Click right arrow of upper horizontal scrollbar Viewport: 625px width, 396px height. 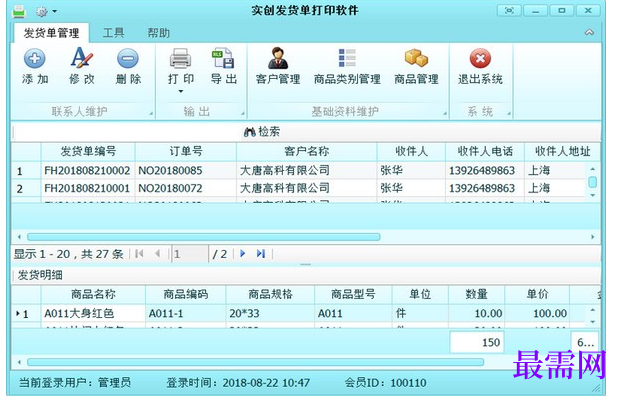(x=592, y=237)
